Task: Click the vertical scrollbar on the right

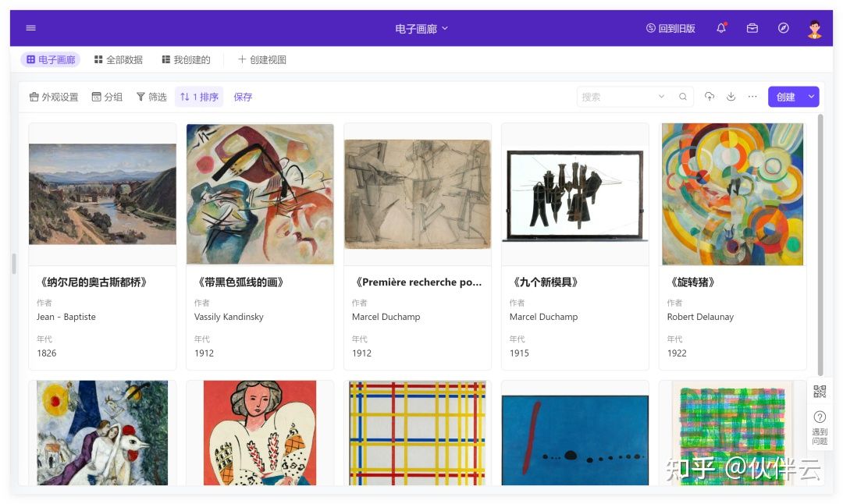Action: coord(820,245)
